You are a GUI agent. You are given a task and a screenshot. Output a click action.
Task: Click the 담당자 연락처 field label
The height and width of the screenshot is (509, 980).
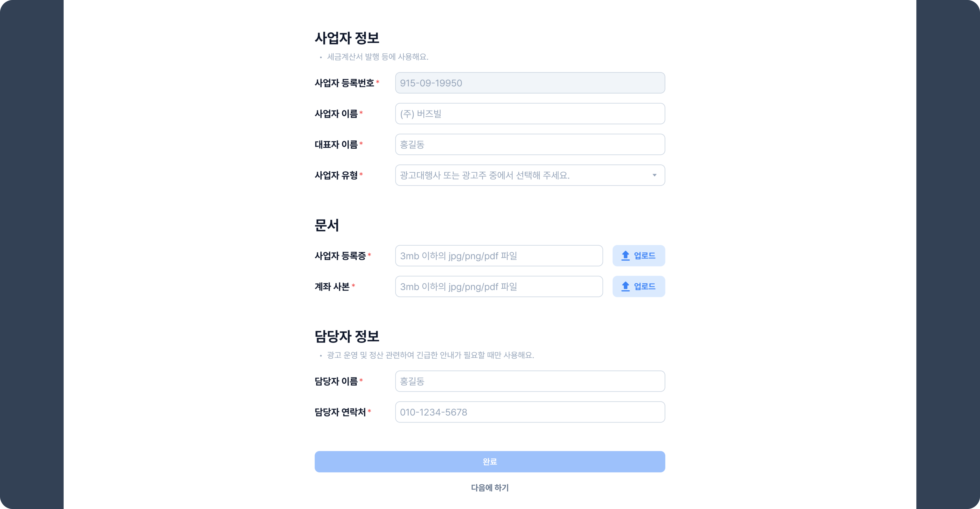coord(340,412)
